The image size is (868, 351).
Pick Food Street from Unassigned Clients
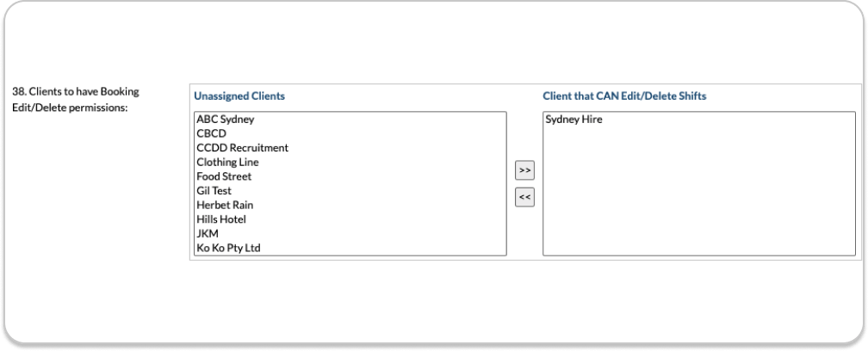pyautogui.click(x=224, y=176)
